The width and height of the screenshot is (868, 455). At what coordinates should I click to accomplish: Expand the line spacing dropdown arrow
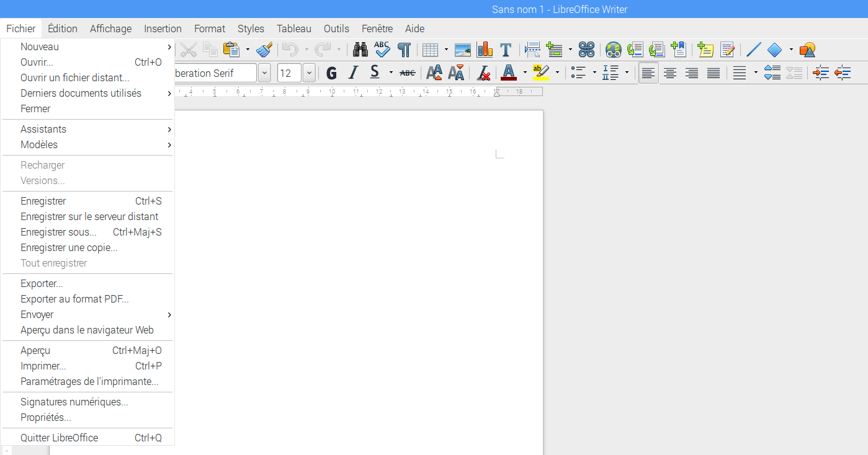coord(756,73)
